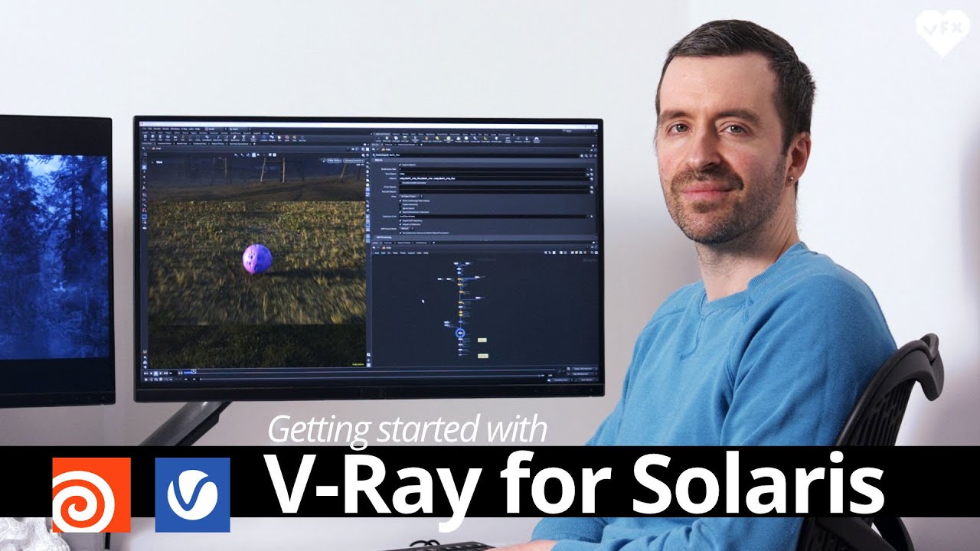Open the Add menu in network editor
The image size is (980, 551).
coord(377,253)
